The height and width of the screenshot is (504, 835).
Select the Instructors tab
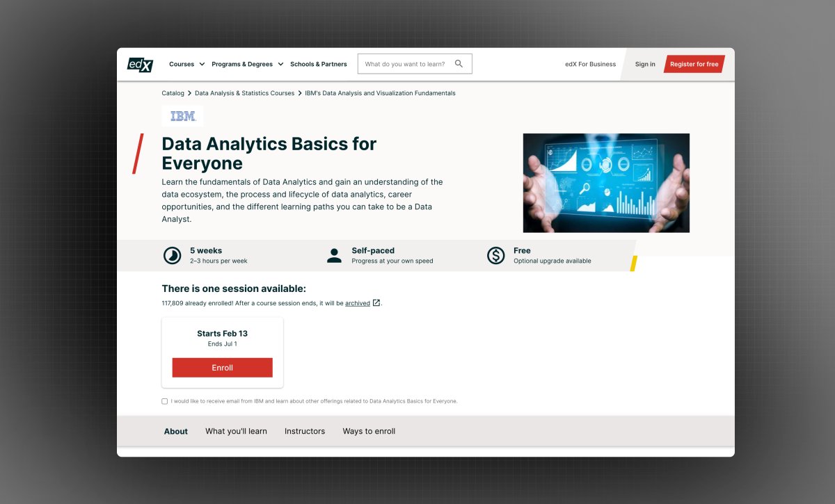(x=304, y=431)
